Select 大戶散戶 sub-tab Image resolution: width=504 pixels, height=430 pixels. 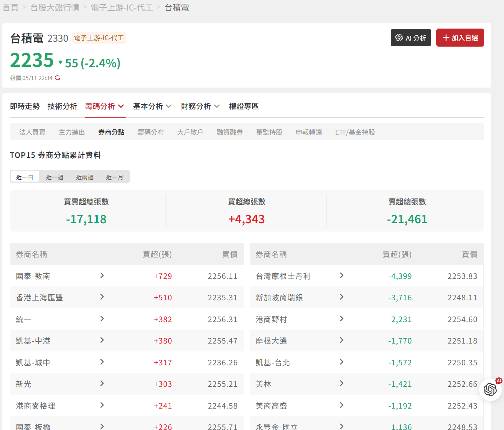coord(190,132)
